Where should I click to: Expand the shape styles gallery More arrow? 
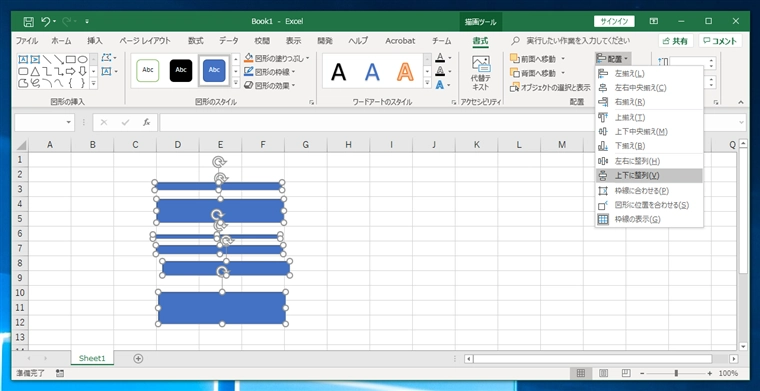236,83
